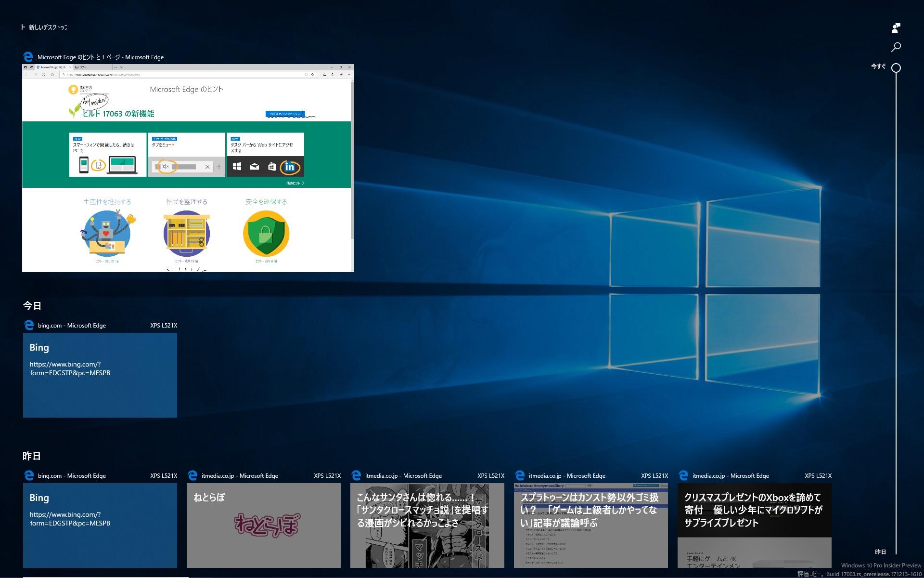The height and width of the screenshot is (578, 924).
Task: Click the itmedia.co.jp title above the ねとらぼ card
Action: (x=240, y=476)
